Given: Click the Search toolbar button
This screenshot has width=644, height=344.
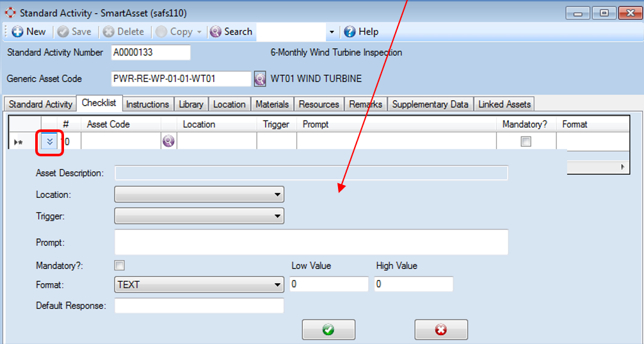Looking at the screenshot, I should coord(231,31).
